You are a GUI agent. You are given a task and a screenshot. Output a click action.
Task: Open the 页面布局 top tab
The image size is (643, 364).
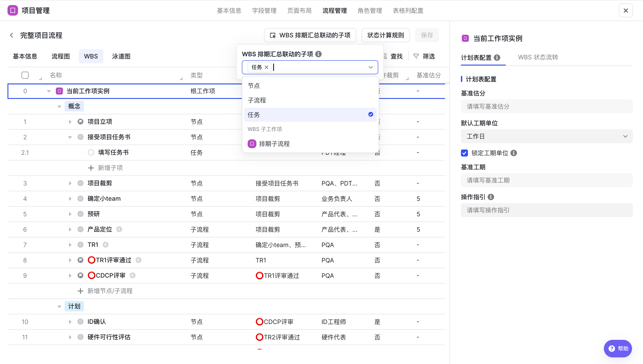point(299,11)
